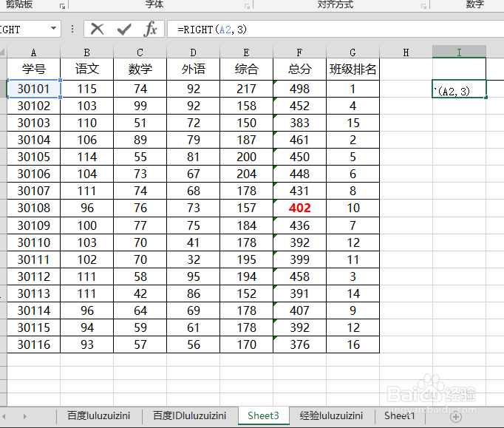The height and width of the screenshot is (428, 504).
Task: Click the 班级排名 header cell
Action: (353, 69)
